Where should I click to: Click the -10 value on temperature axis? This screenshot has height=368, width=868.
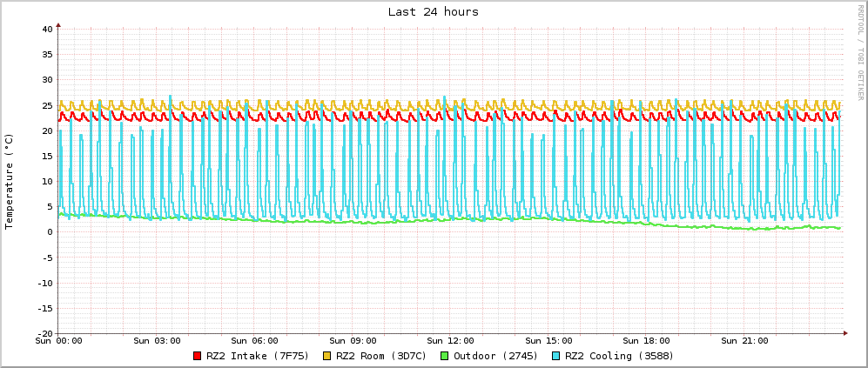(45, 283)
